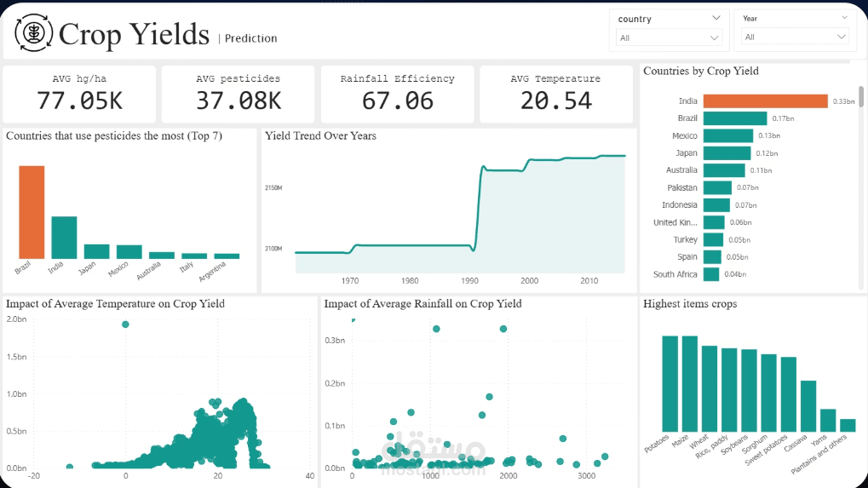Select the AVG Temperature 20.54 card
Image resolution: width=868 pixels, height=488 pixels.
coord(555,94)
